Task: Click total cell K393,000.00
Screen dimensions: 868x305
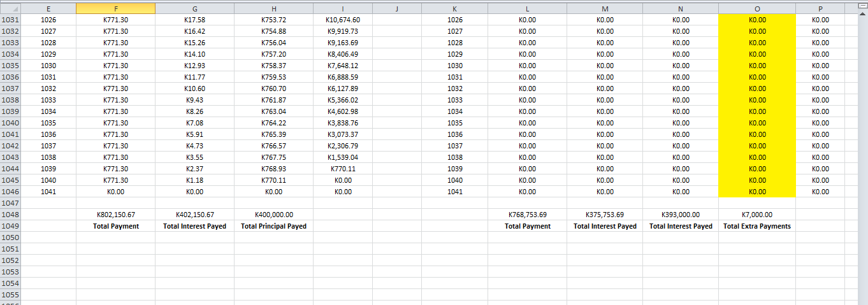Action: click(681, 215)
